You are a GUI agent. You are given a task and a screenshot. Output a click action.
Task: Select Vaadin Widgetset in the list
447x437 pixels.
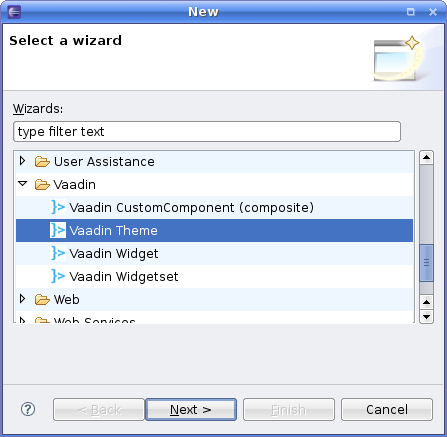click(x=124, y=276)
